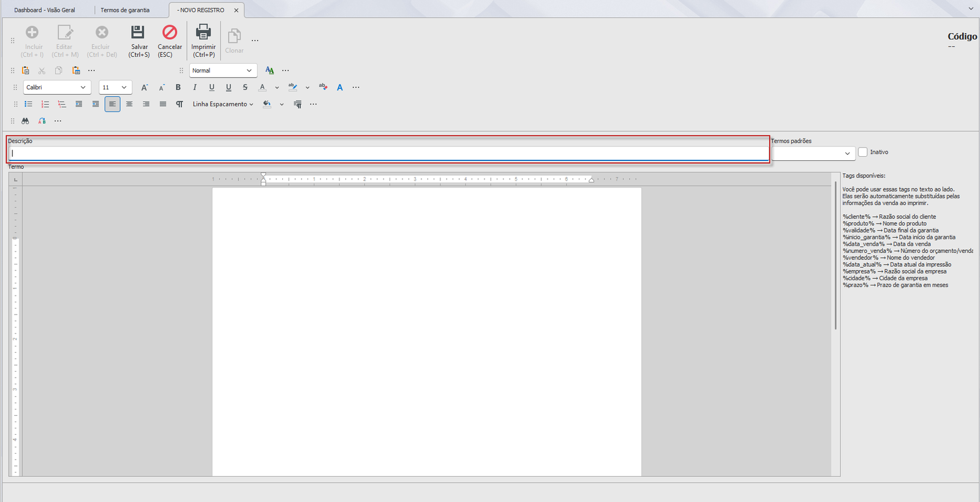Close the NOVO REGISTRO tab

[x=236, y=10]
